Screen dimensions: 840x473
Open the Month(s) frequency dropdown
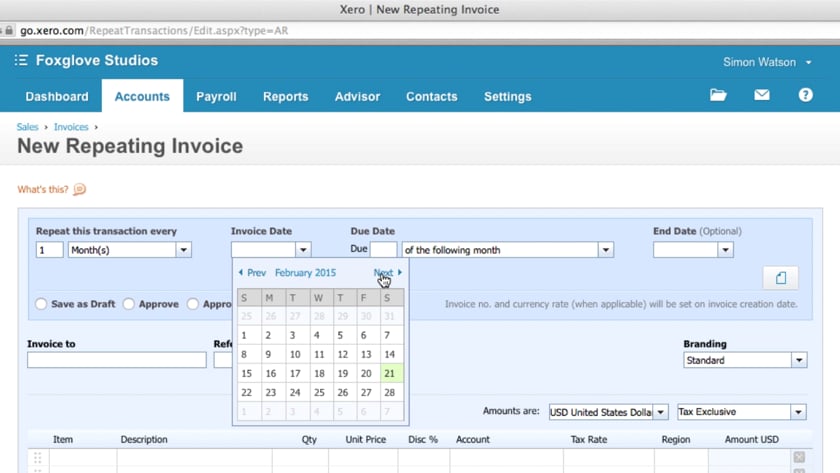pyautogui.click(x=183, y=250)
